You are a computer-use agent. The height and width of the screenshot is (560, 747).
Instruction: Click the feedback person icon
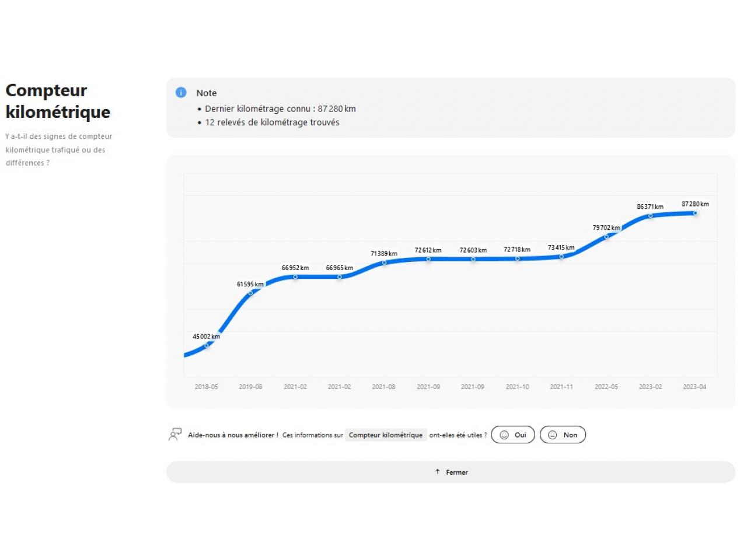(174, 435)
